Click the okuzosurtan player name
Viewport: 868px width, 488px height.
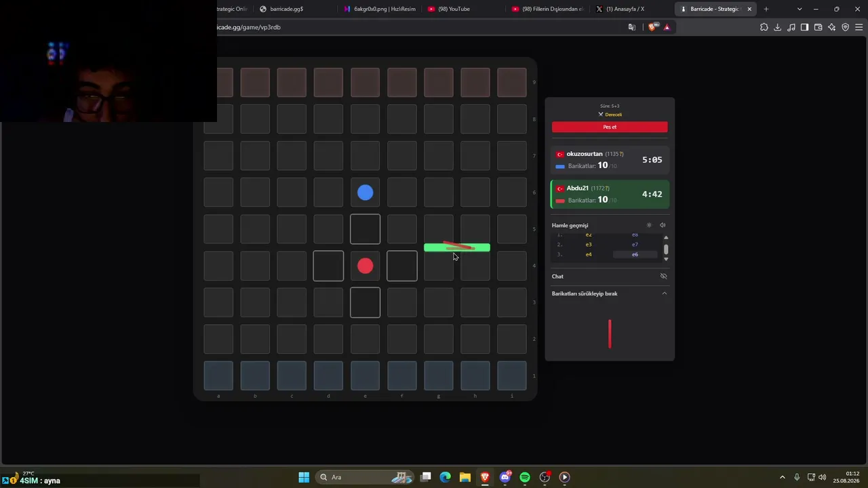point(585,154)
